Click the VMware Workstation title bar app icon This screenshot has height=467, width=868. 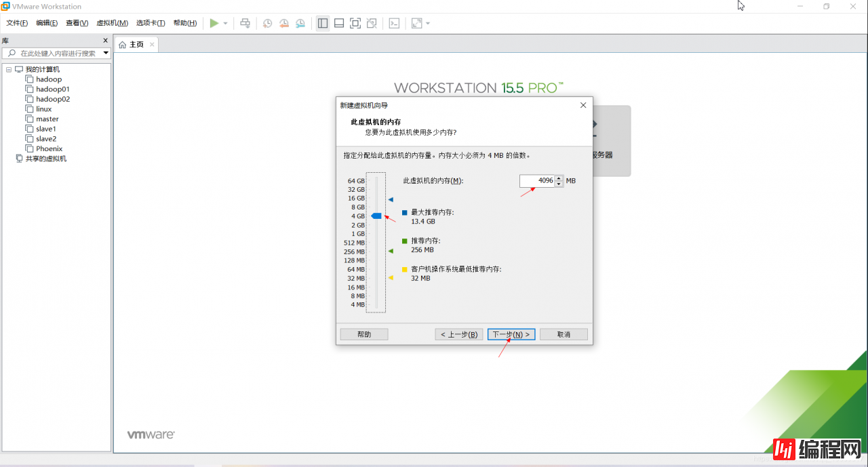pyautogui.click(x=5, y=6)
